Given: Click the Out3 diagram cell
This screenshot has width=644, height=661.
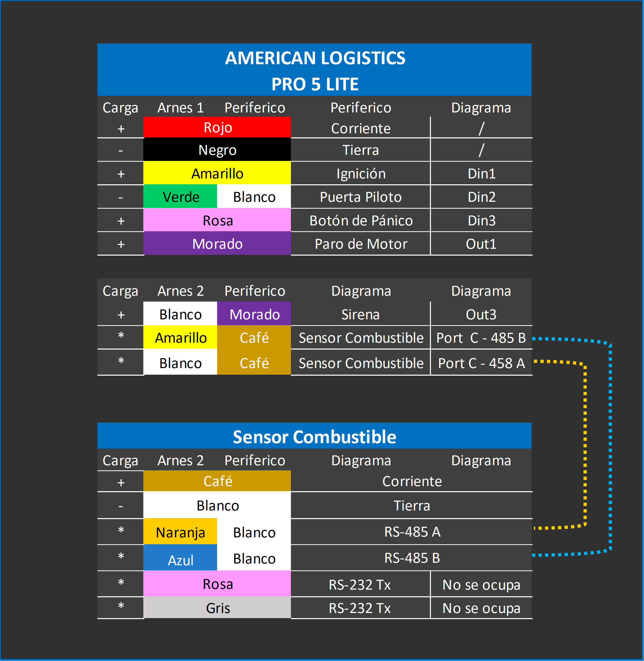Looking at the screenshot, I should [481, 314].
